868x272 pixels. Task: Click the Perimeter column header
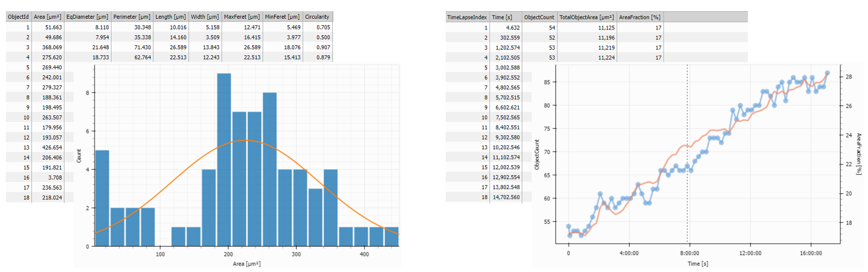132,17
